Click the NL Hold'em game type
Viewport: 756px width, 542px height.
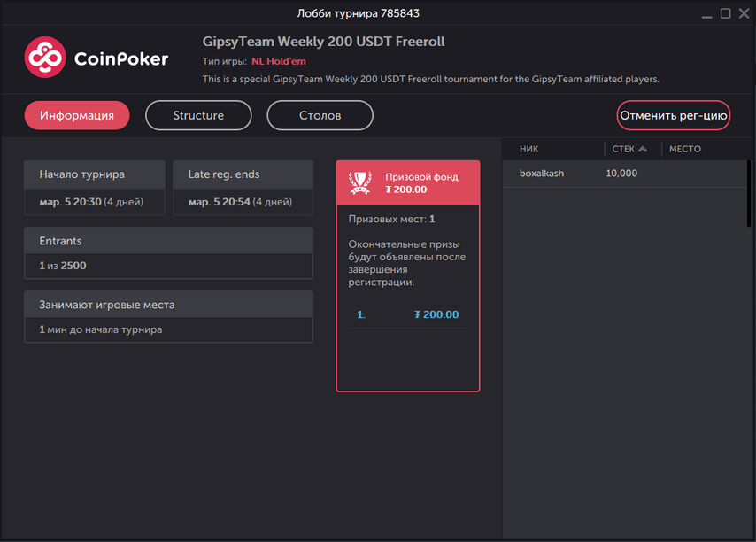click(x=279, y=61)
